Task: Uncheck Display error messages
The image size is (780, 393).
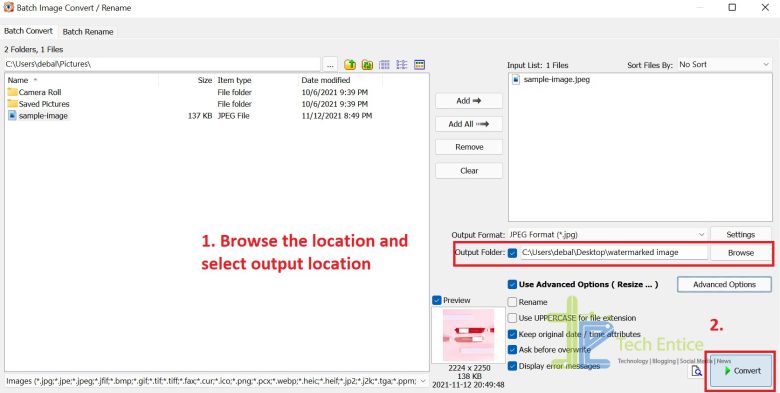Action: [512, 366]
